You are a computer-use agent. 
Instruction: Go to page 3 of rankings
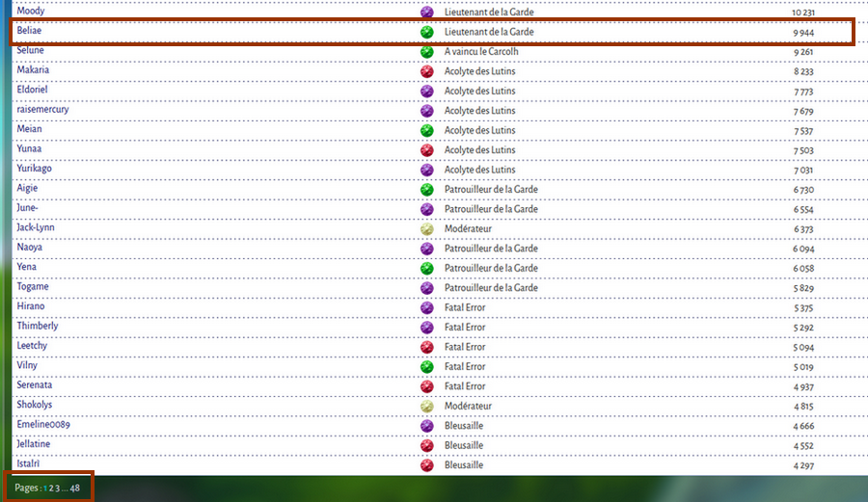pos(57,489)
